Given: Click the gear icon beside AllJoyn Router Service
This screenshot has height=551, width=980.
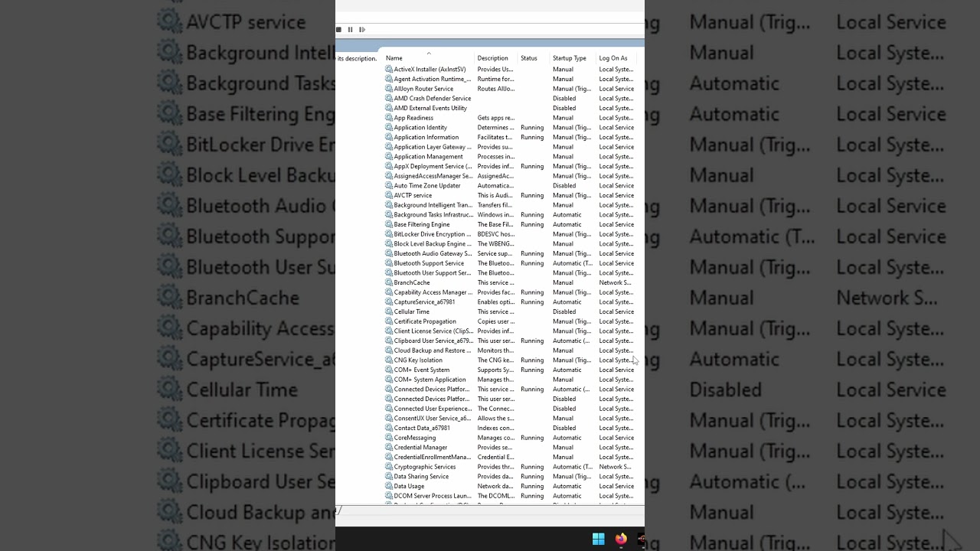Looking at the screenshot, I should tap(389, 89).
